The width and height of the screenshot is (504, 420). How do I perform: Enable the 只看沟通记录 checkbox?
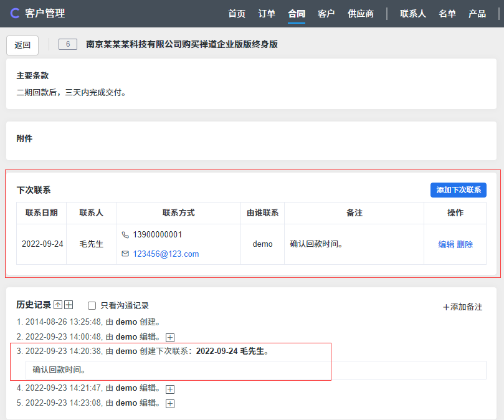click(92, 306)
